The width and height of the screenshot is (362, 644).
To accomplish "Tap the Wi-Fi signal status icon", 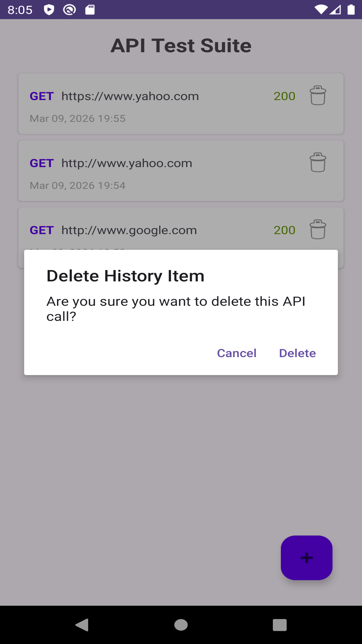I will (321, 10).
